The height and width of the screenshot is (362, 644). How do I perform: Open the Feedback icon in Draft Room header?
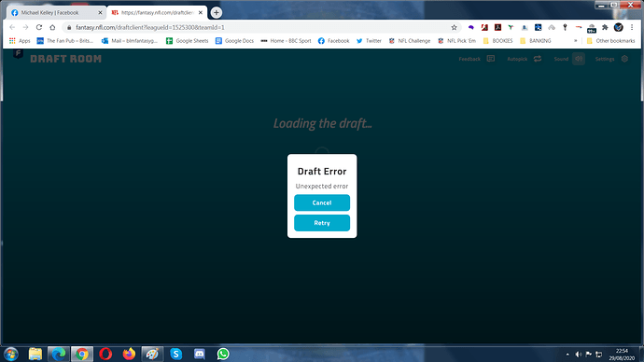click(x=490, y=59)
